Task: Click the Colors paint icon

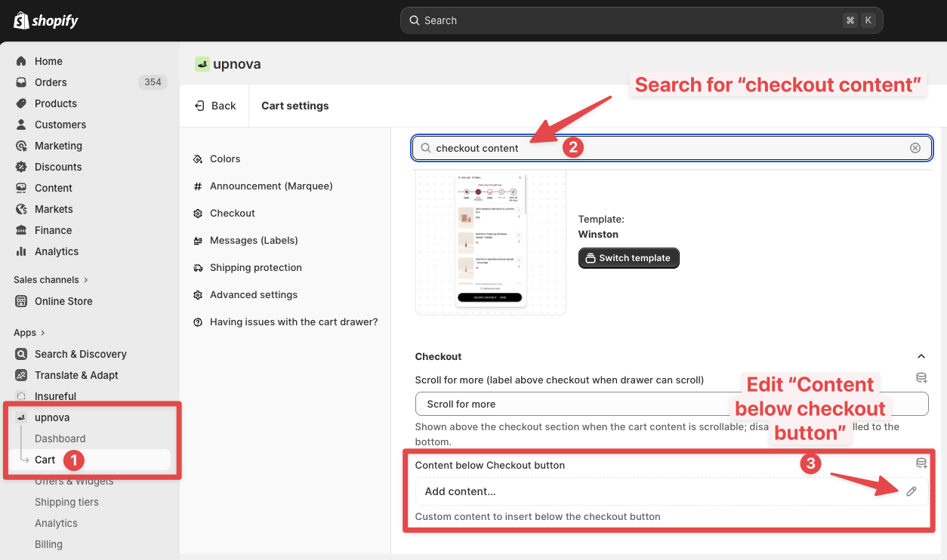Action: [198, 159]
